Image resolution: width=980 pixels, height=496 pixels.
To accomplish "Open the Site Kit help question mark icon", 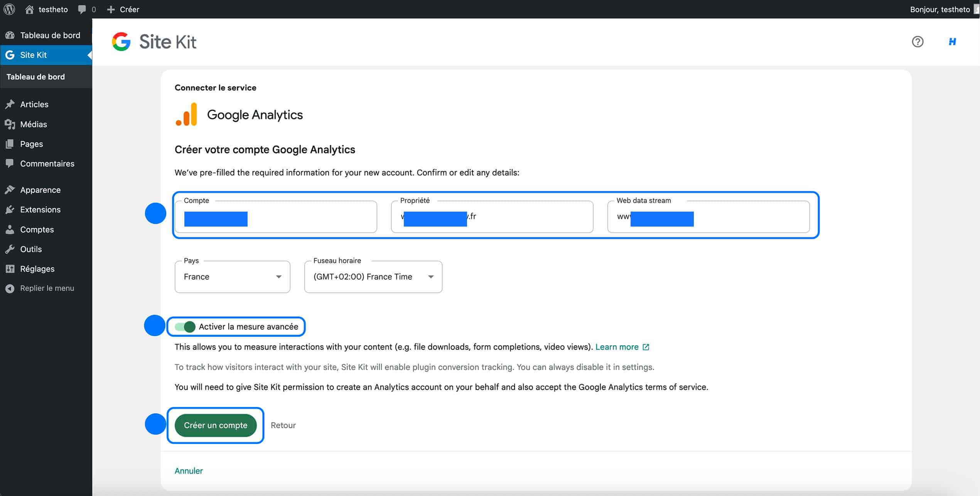I will click(x=918, y=42).
